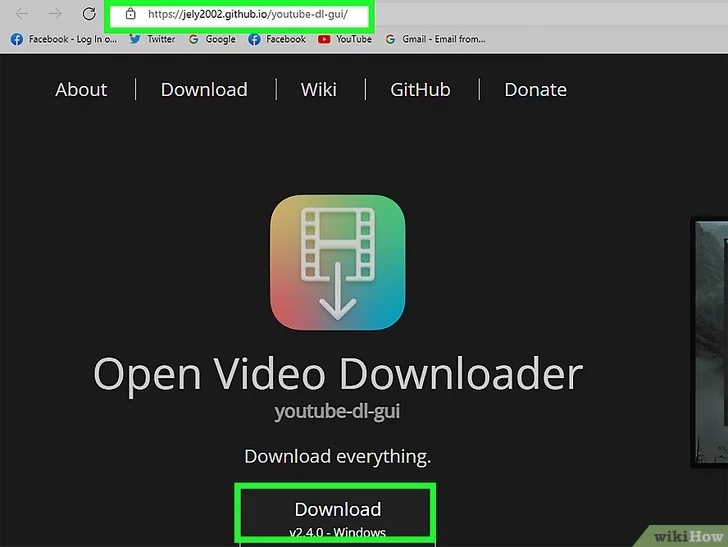This screenshot has width=728, height=547.
Task: Open the second Facebook bookmark
Action: pyautogui.click(x=277, y=39)
